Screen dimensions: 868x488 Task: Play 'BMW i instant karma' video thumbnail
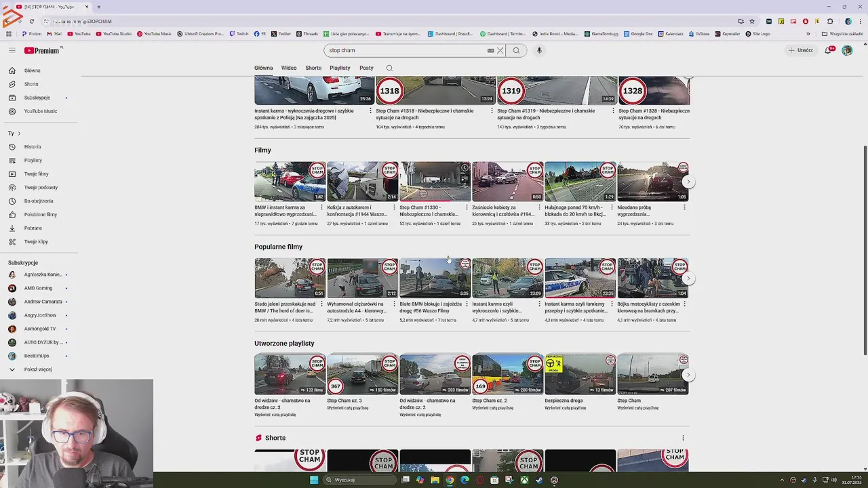pos(290,182)
